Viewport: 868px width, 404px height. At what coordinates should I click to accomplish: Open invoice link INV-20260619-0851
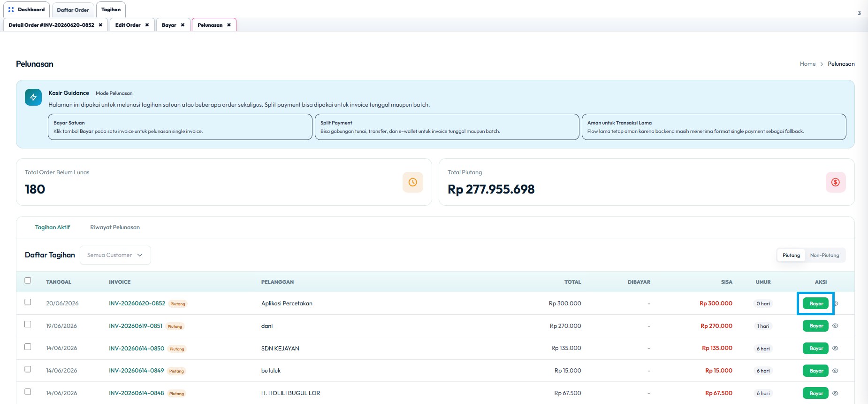pyautogui.click(x=136, y=326)
